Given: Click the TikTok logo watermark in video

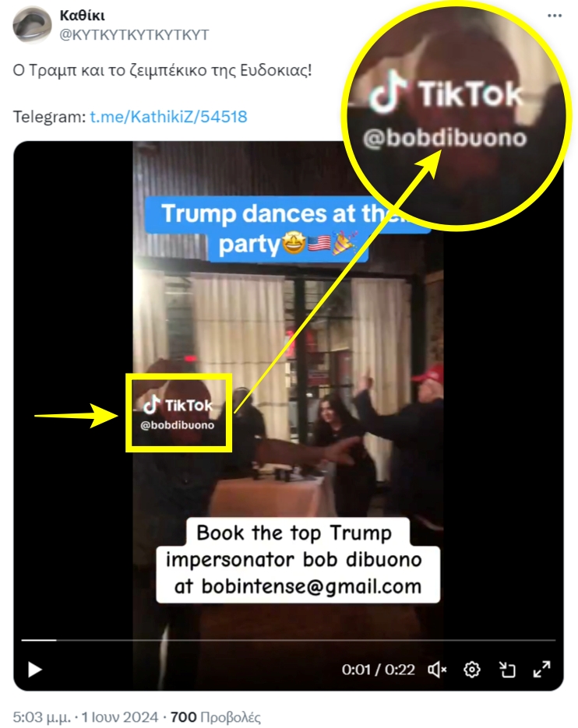Looking at the screenshot, I should coord(178,405).
